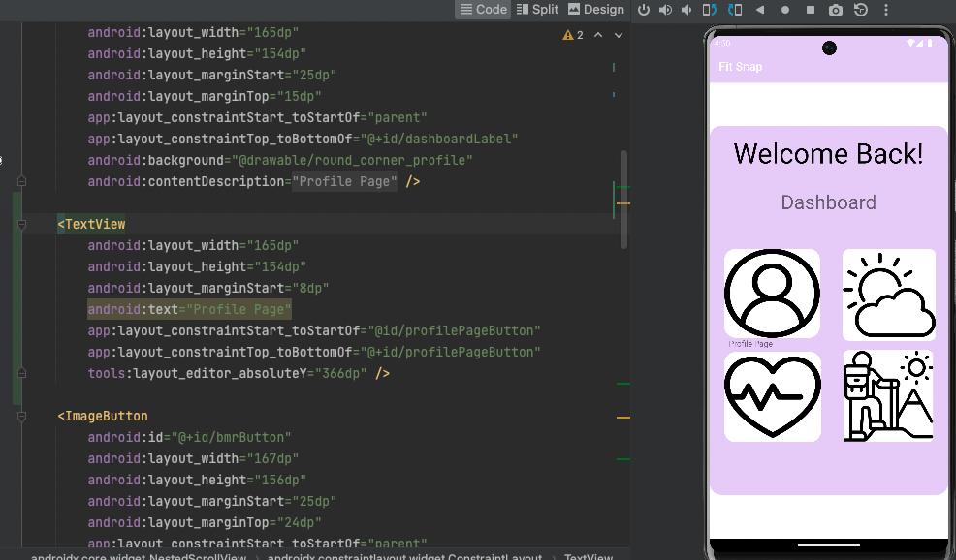Image resolution: width=956 pixels, height=560 pixels.
Task: Click the "@+id/bmrButton" id value
Action: 232,438
